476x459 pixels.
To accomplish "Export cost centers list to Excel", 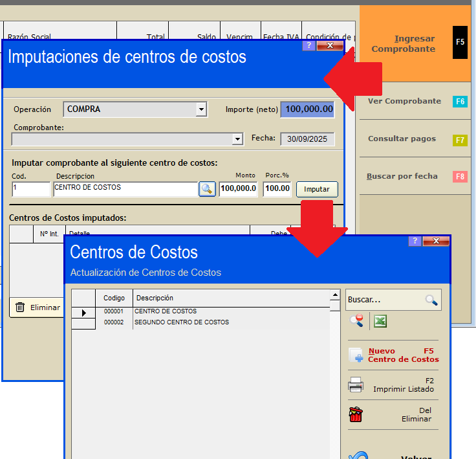I will coord(380,321).
